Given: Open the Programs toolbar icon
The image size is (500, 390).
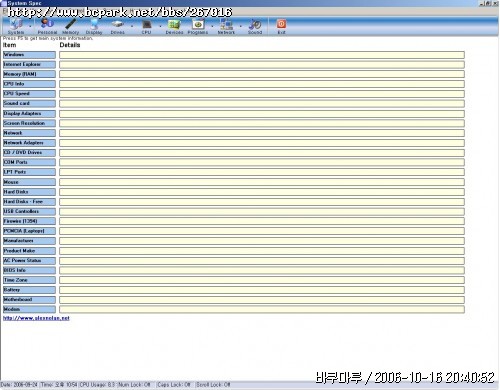Looking at the screenshot, I should click(198, 27).
